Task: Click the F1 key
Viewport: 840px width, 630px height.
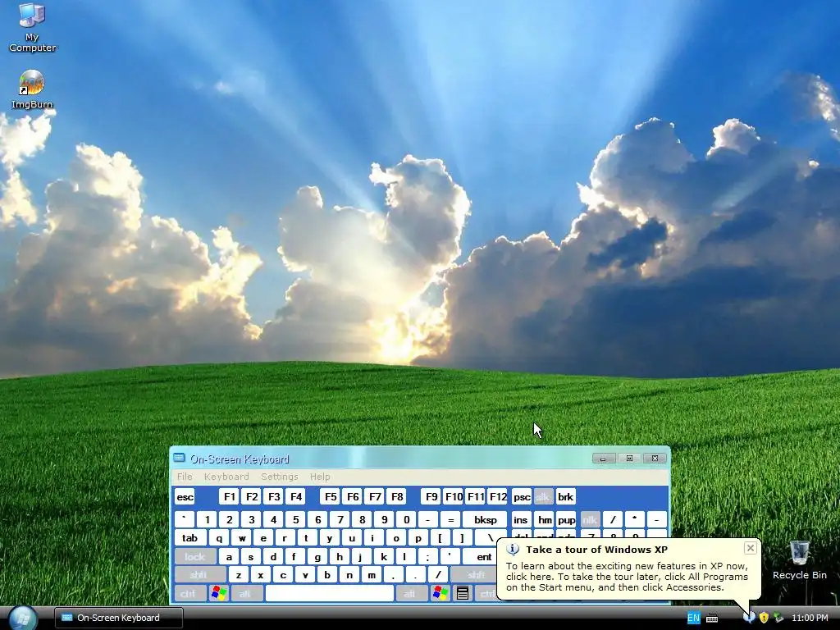Action: pos(230,497)
